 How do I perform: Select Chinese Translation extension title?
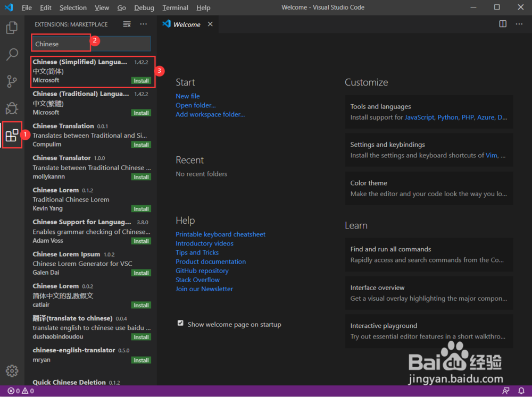pos(63,126)
